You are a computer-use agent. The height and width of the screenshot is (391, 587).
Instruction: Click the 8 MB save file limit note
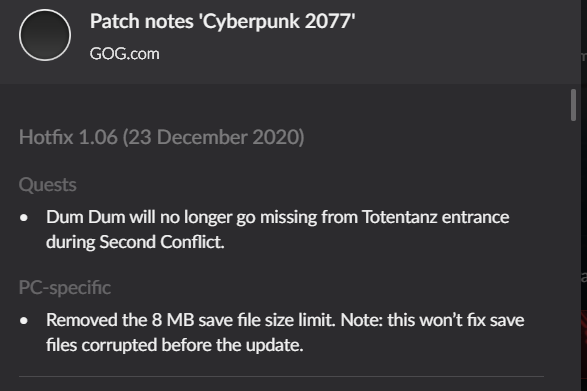point(285,332)
